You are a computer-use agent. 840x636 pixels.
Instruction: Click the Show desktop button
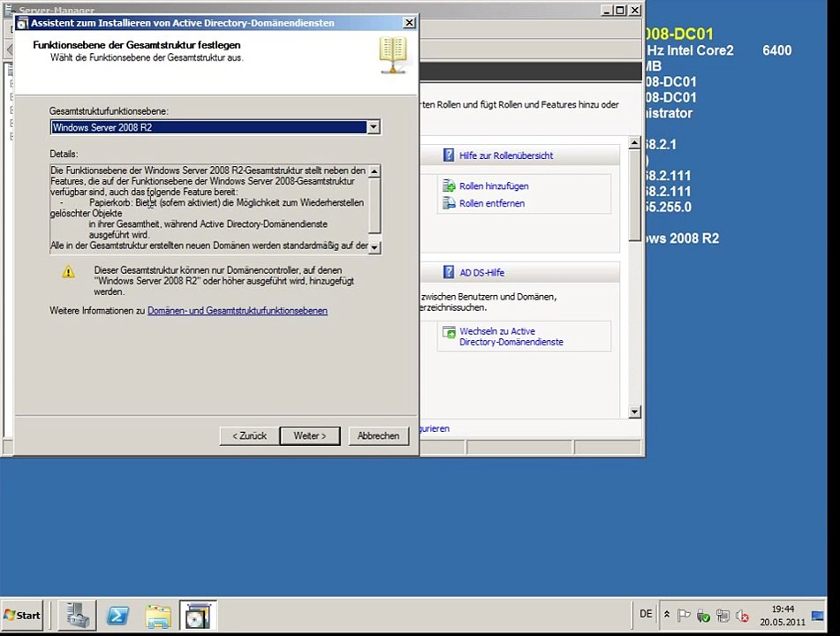818,616
